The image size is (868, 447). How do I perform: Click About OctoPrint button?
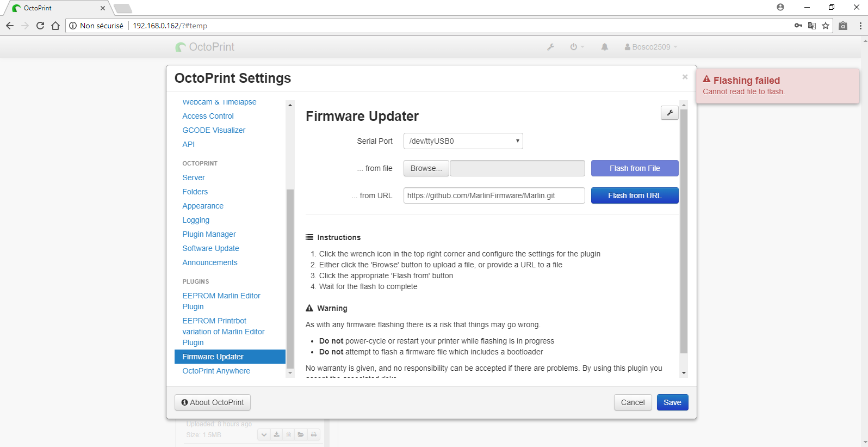coord(213,402)
